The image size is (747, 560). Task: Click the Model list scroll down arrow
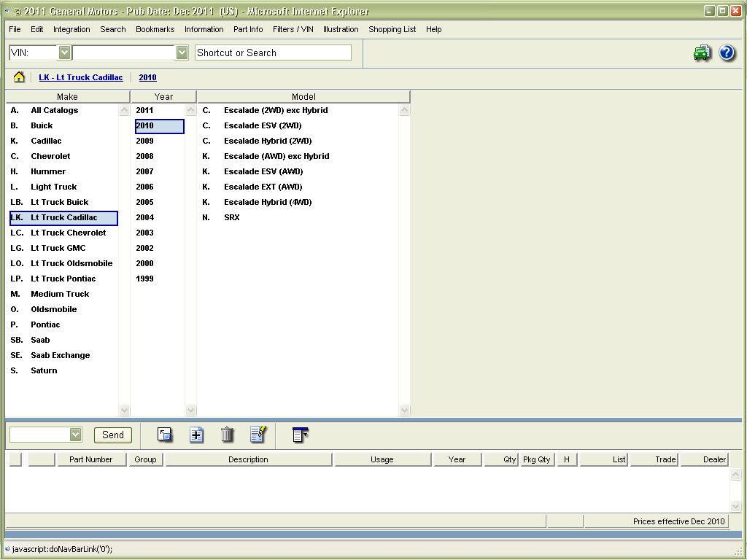click(404, 410)
